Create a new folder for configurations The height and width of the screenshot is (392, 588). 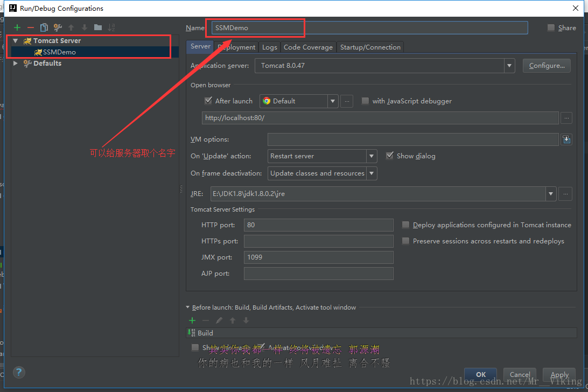pos(98,27)
